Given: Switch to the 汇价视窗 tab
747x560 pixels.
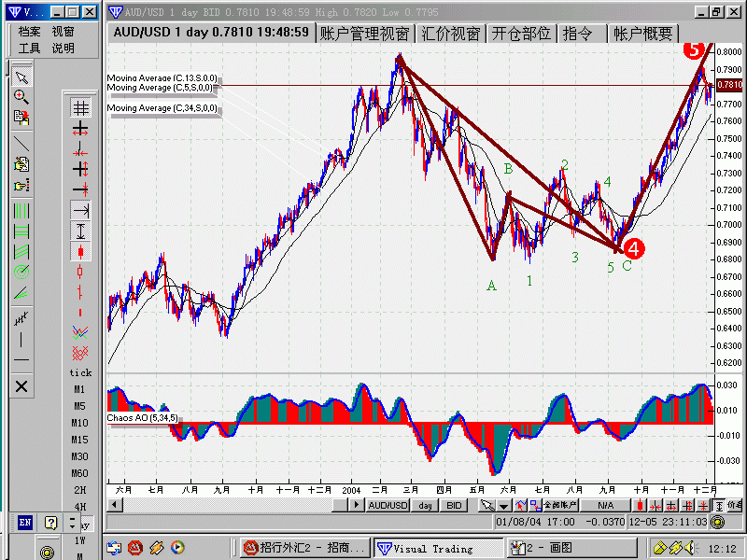Looking at the screenshot, I should (x=451, y=34).
